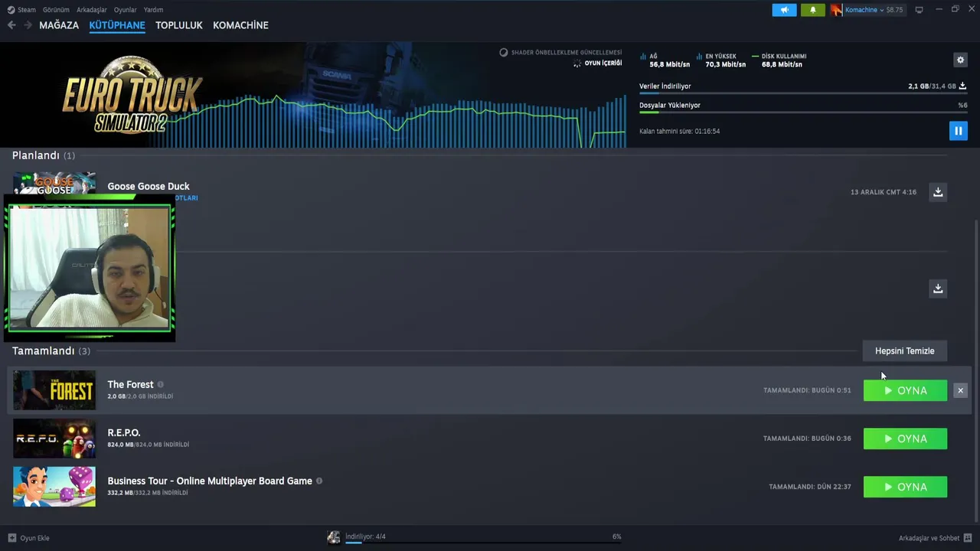Click the Dosyalar Yükleniyor progress bar
The height and width of the screenshot is (551, 980).
coord(803,112)
